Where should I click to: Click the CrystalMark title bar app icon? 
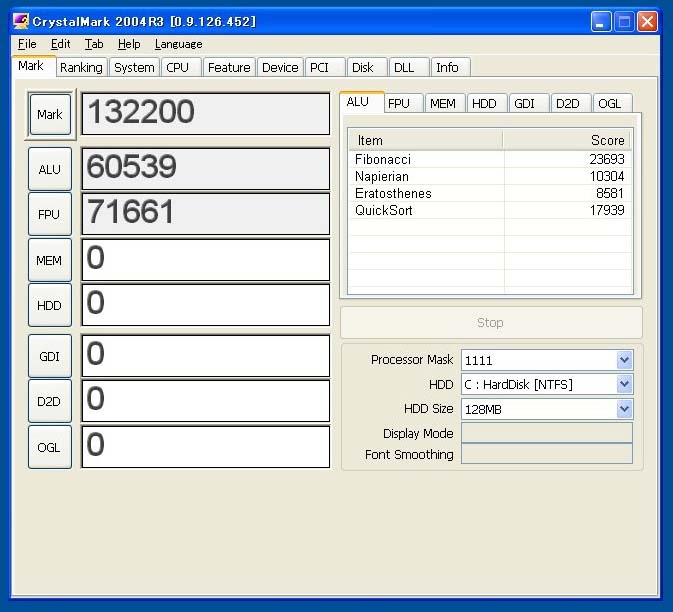pos(20,21)
